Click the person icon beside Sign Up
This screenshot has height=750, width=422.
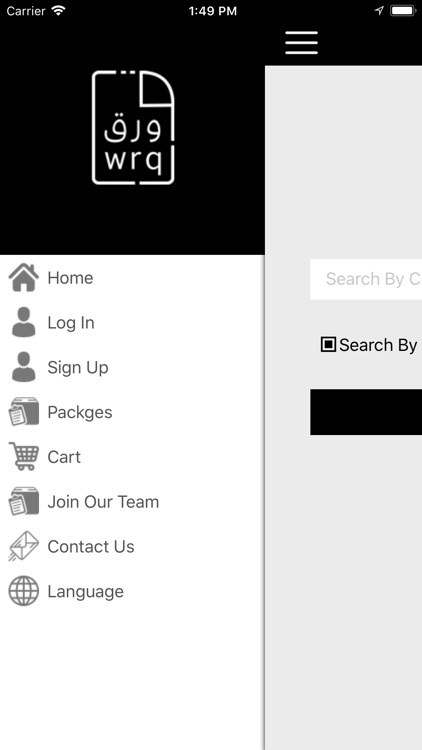click(23, 367)
